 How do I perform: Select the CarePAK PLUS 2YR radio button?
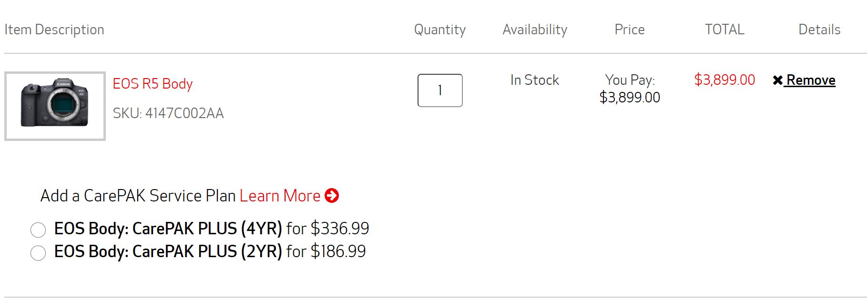tap(38, 252)
